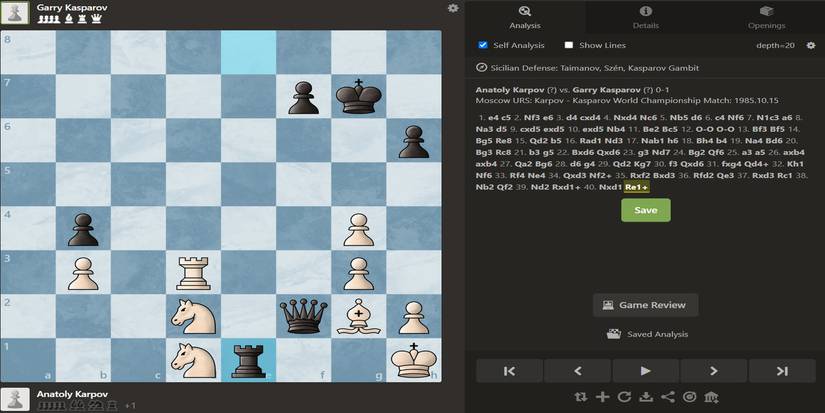Select the white king on h1
The width and height of the screenshot is (825, 413).
pos(414,360)
